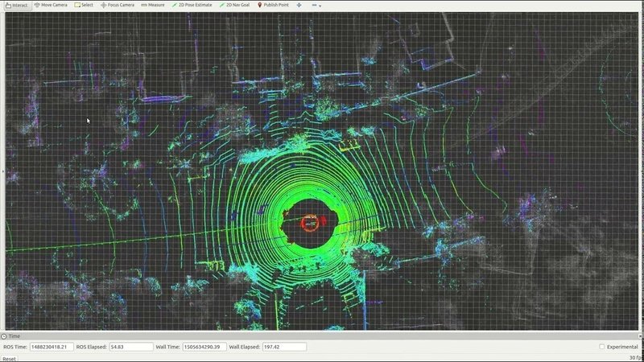The height and width of the screenshot is (362, 644).
Task: Click the Wall Elapsed field
Action: point(284,347)
